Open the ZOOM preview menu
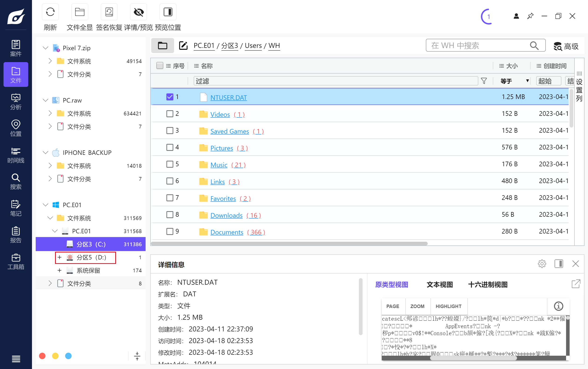Viewport: 588px width, 369px height. [x=417, y=306]
